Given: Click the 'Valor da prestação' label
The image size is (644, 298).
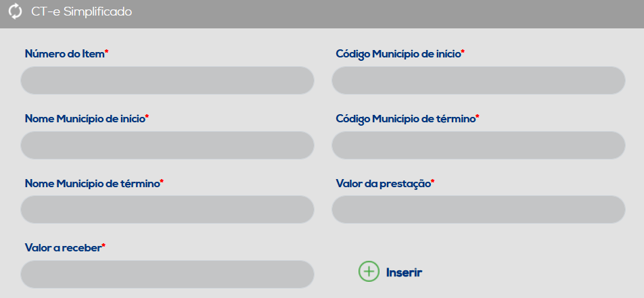Looking at the screenshot, I should tap(383, 184).
